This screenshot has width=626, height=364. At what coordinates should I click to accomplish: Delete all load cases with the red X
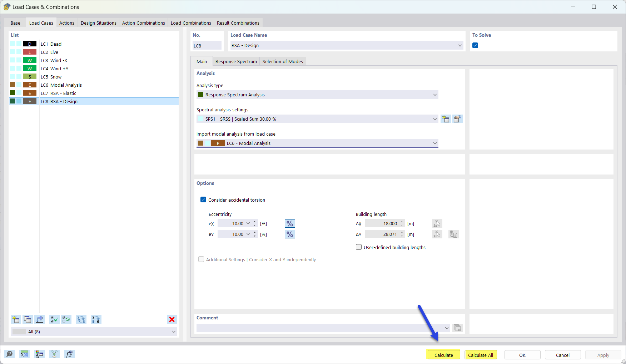(172, 319)
